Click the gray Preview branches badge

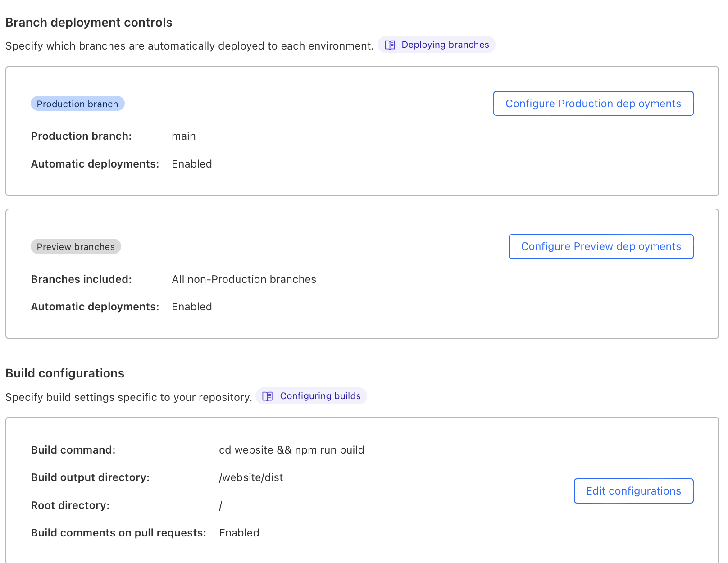pos(76,247)
